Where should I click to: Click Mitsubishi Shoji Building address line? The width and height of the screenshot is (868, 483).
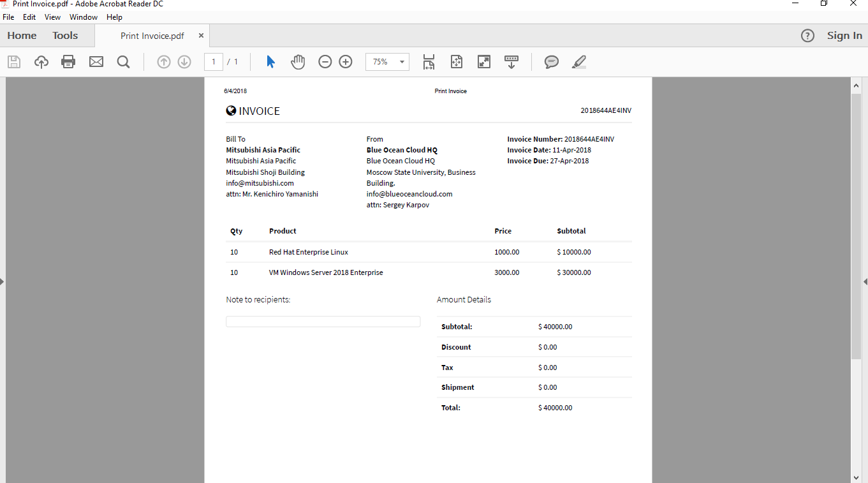tap(265, 172)
